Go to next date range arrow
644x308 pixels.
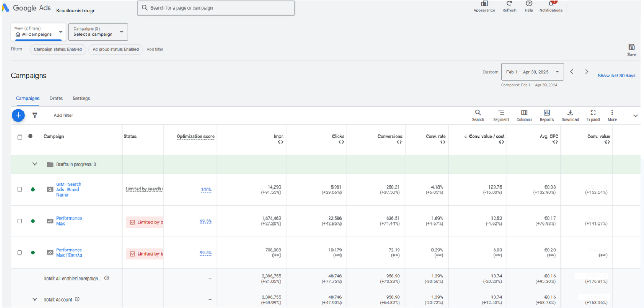pyautogui.click(x=587, y=72)
